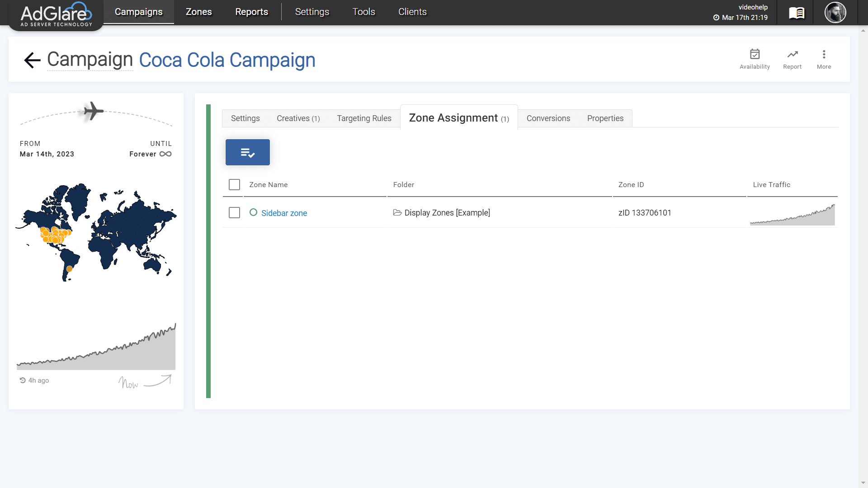The image size is (868, 488).
Task: Click the 4h ago label
Action: 38,380
